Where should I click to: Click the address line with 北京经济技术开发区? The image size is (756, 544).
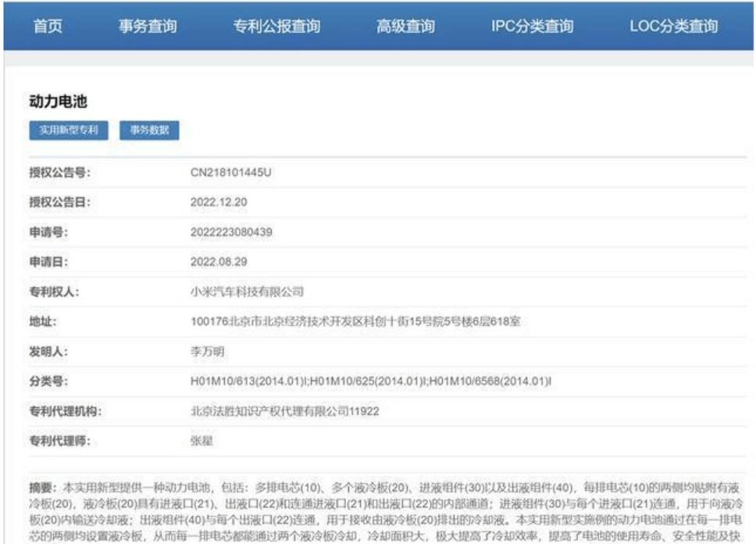coord(355,321)
